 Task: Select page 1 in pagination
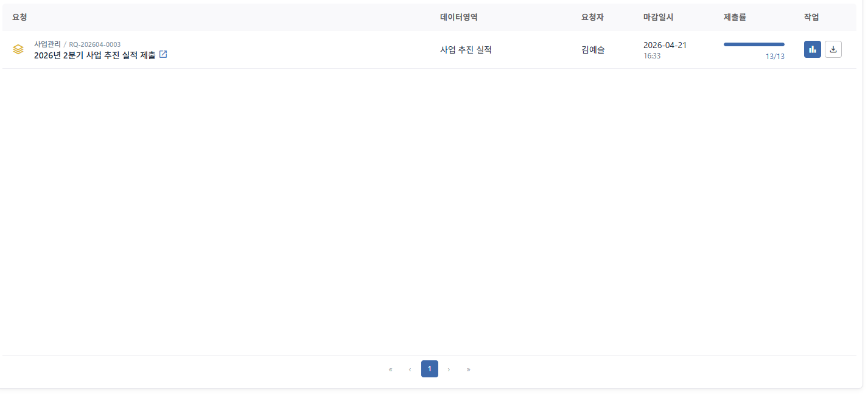click(x=430, y=369)
